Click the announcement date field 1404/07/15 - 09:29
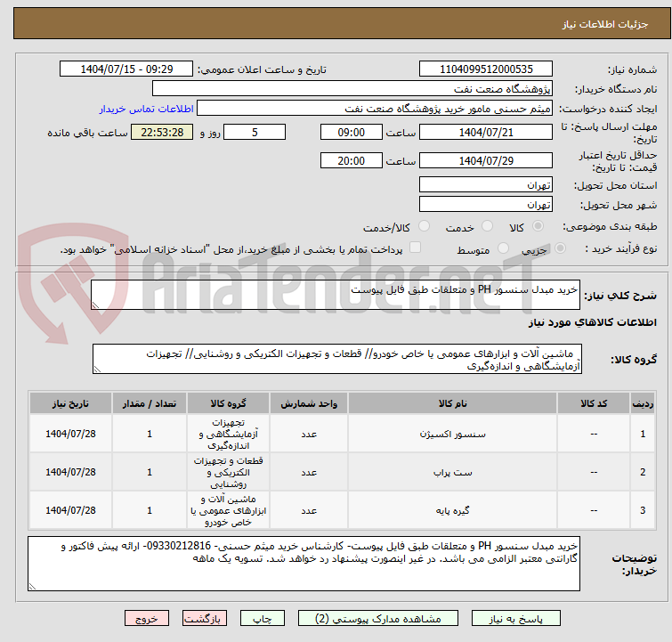Viewport: 672px width, 642px height. 126,69
